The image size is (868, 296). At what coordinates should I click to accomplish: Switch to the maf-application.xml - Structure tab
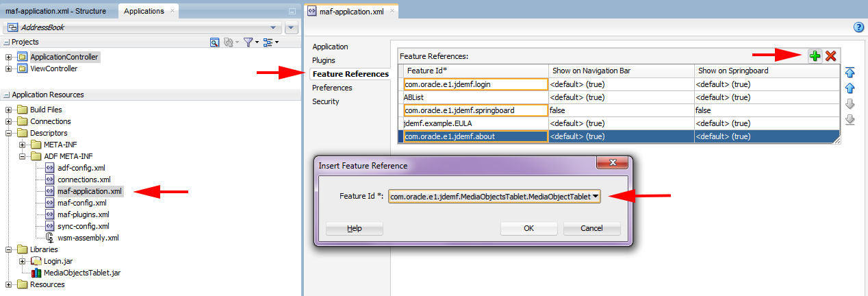click(58, 11)
